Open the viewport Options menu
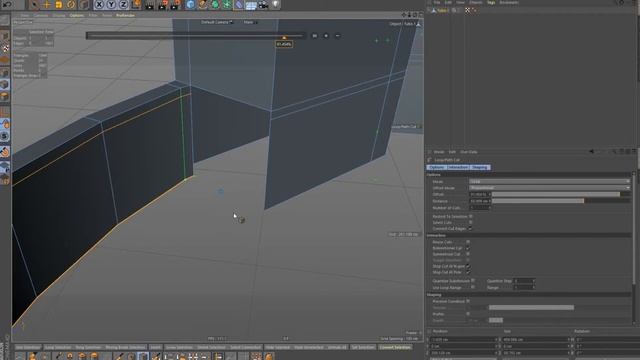The height and width of the screenshot is (360, 640). (76, 16)
